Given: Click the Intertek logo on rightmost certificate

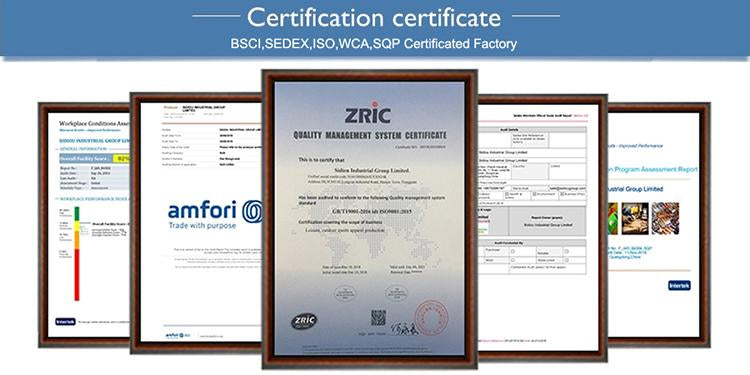Looking at the screenshot, I should (x=679, y=286).
